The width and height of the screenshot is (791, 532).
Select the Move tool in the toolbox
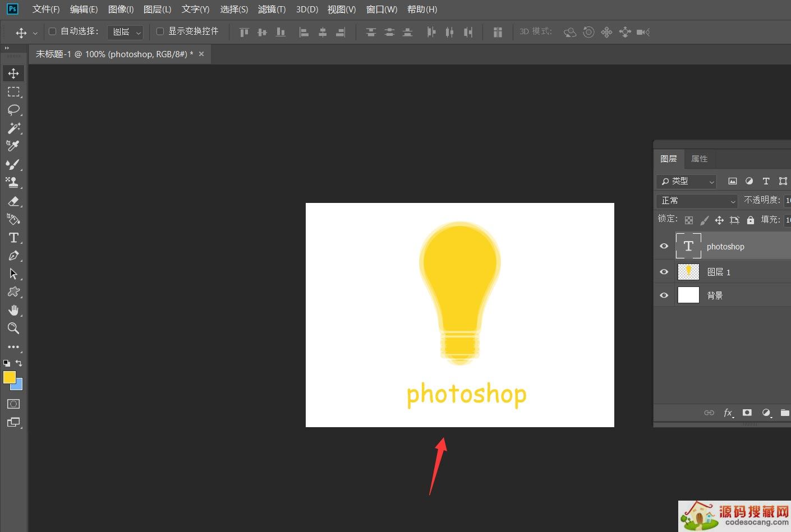point(13,73)
